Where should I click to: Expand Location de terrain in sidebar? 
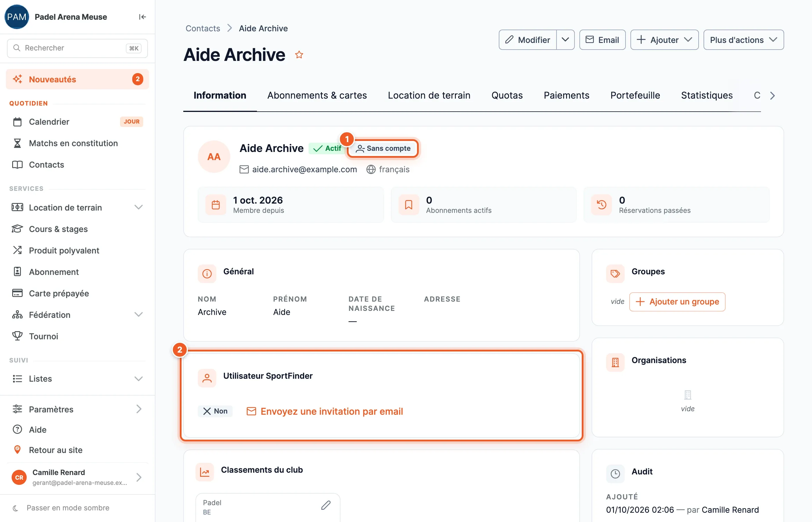(x=138, y=207)
